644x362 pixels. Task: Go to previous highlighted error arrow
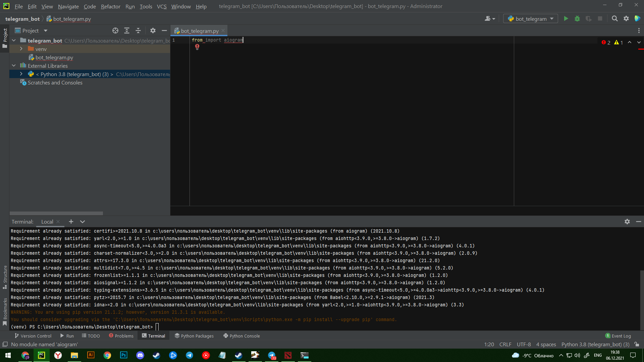[630, 43]
